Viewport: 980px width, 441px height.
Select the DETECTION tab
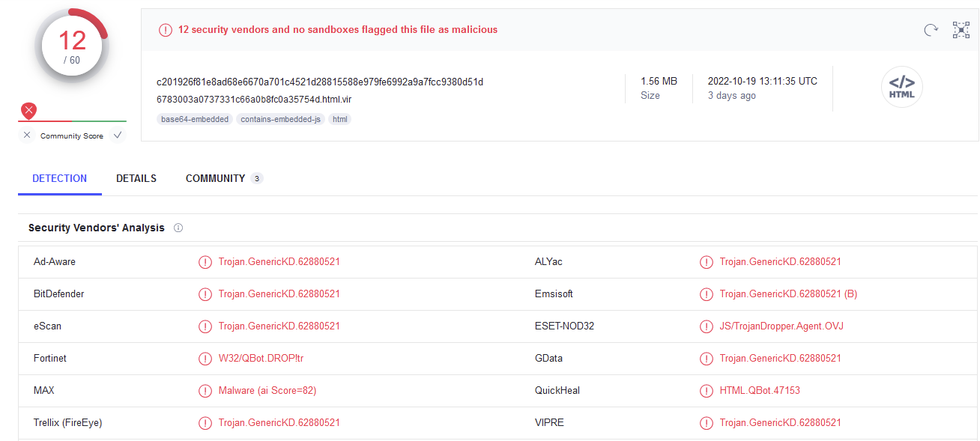60,178
